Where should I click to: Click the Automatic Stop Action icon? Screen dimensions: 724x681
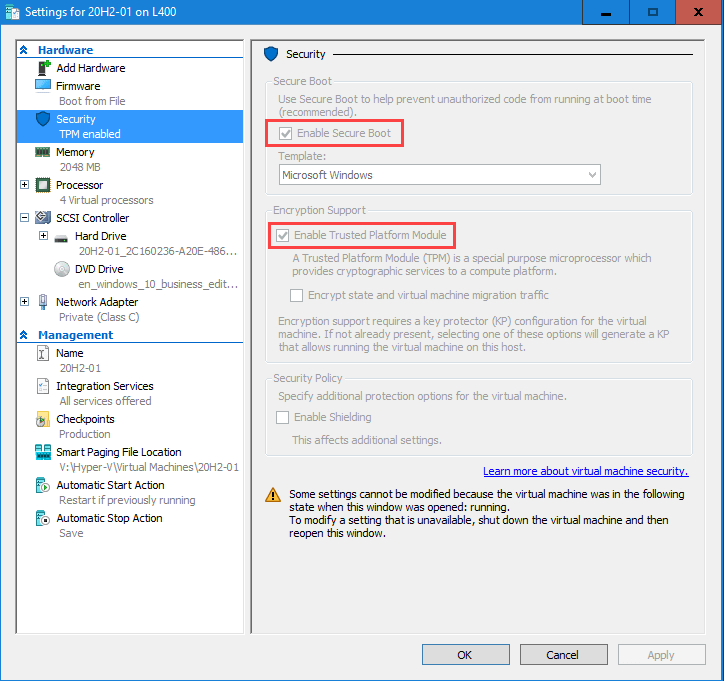[42, 518]
